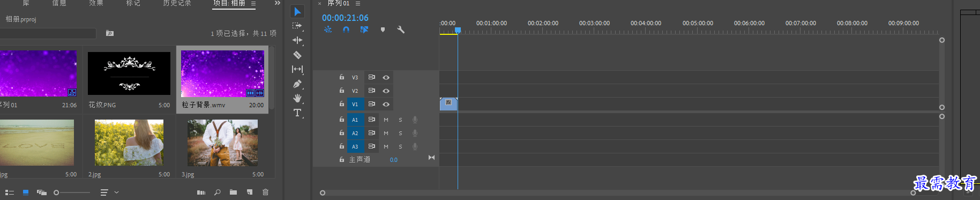980x200 pixels.
Task: Select the clip on V1 track
Action: point(448,104)
